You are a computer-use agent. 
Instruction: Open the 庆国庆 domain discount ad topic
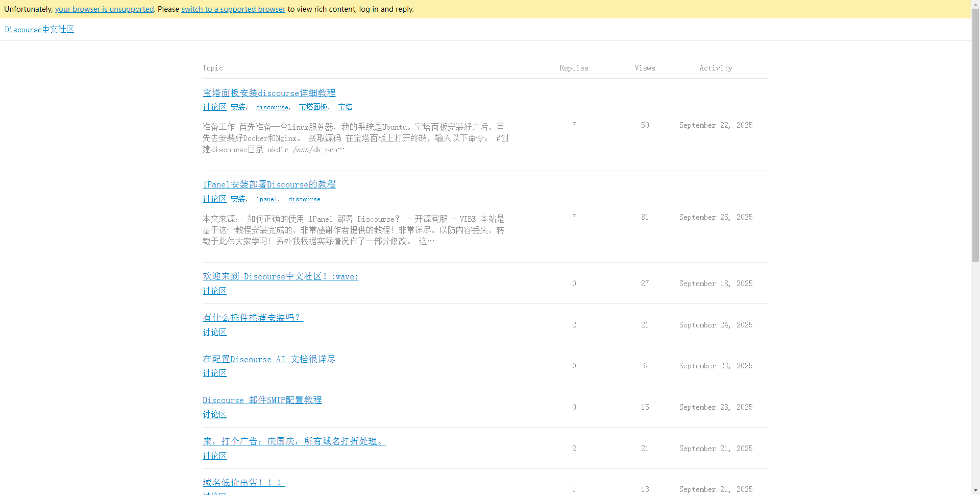click(294, 441)
